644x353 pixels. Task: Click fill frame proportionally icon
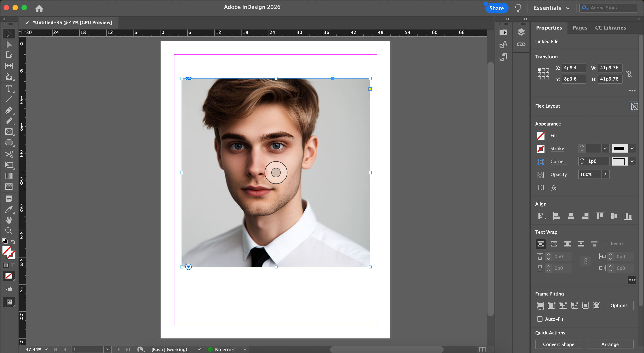pyautogui.click(x=540, y=306)
